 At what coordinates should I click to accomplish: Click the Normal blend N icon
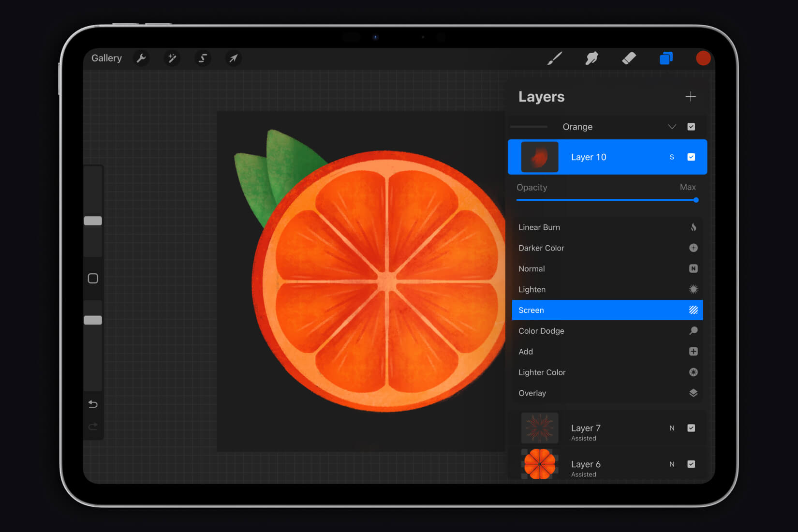tap(693, 268)
